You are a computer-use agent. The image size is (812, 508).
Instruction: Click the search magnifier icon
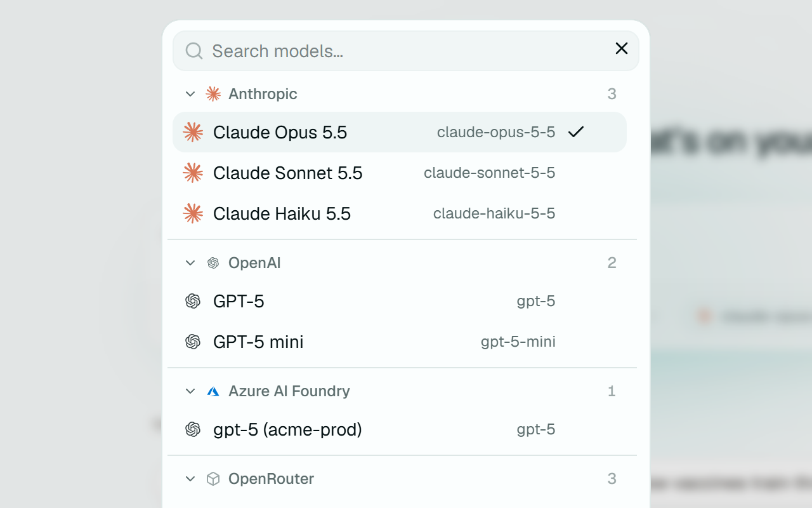[194, 51]
